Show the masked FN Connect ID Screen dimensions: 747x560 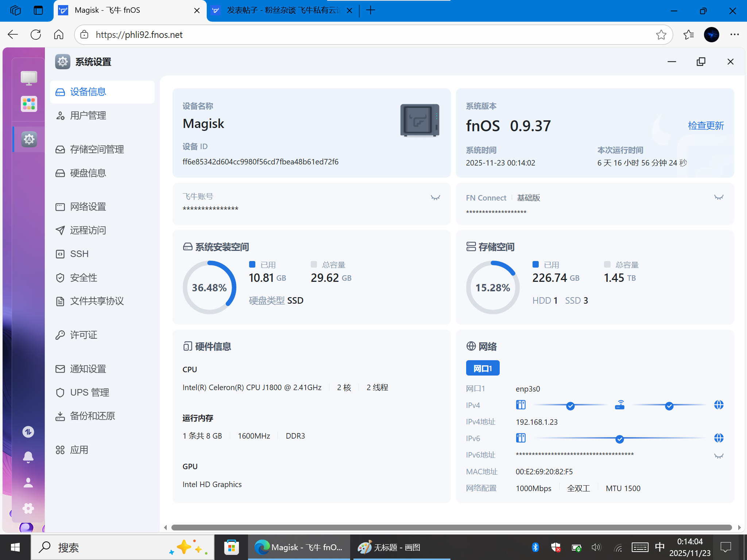[x=719, y=198]
